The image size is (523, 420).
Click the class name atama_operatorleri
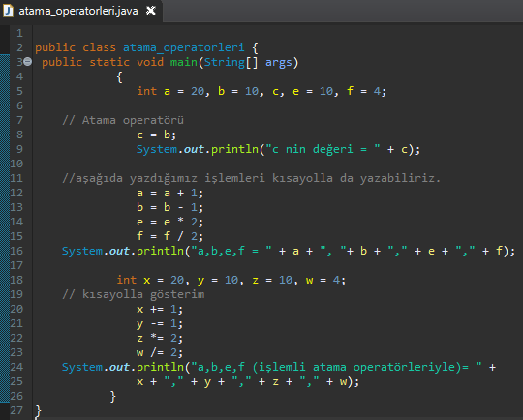(x=183, y=47)
